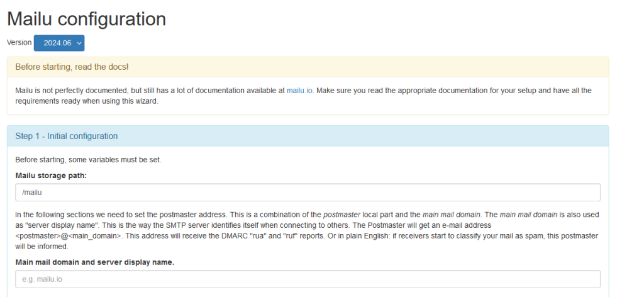Click the 'Step 1 - Initial configuration' header
The width and height of the screenshot is (644, 297).
tap(67, 136)
